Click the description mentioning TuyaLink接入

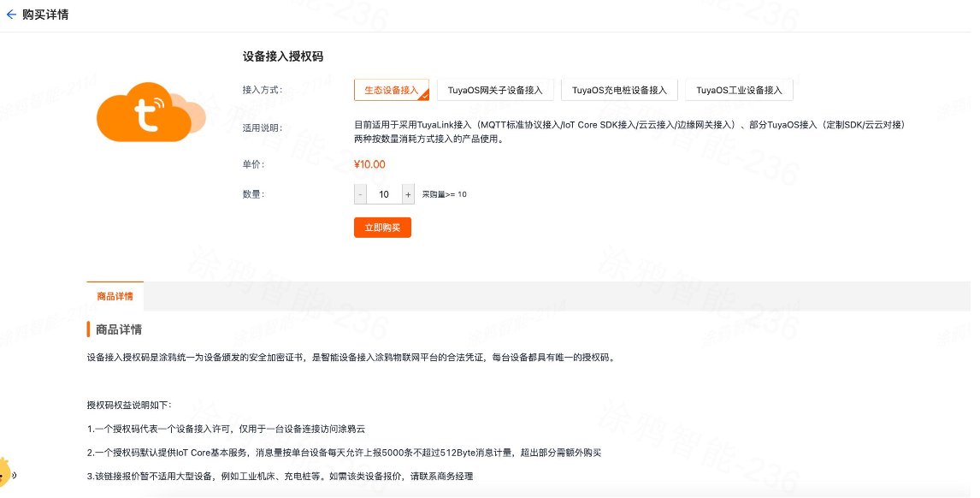[630, 132]
